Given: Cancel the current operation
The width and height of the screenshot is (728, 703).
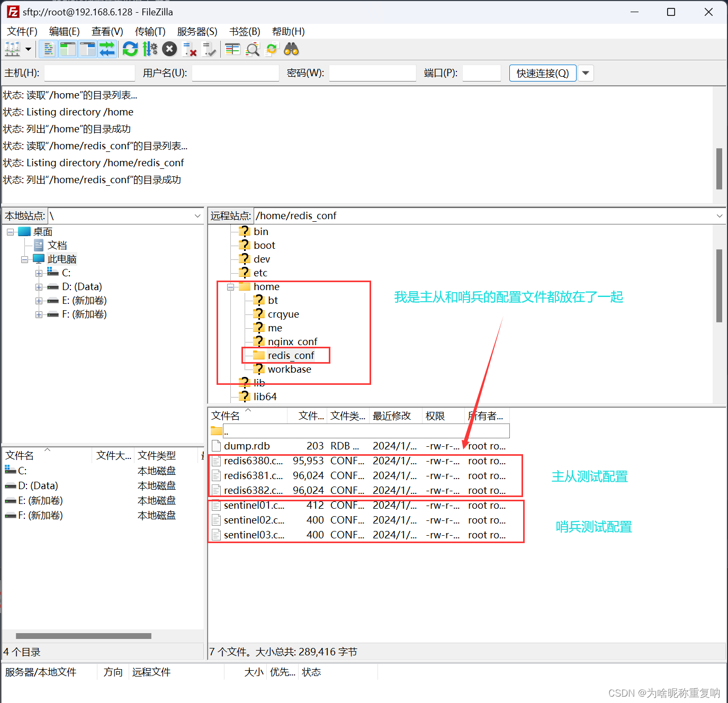Looking at the screenshot, I should click(x=169, y=49).
